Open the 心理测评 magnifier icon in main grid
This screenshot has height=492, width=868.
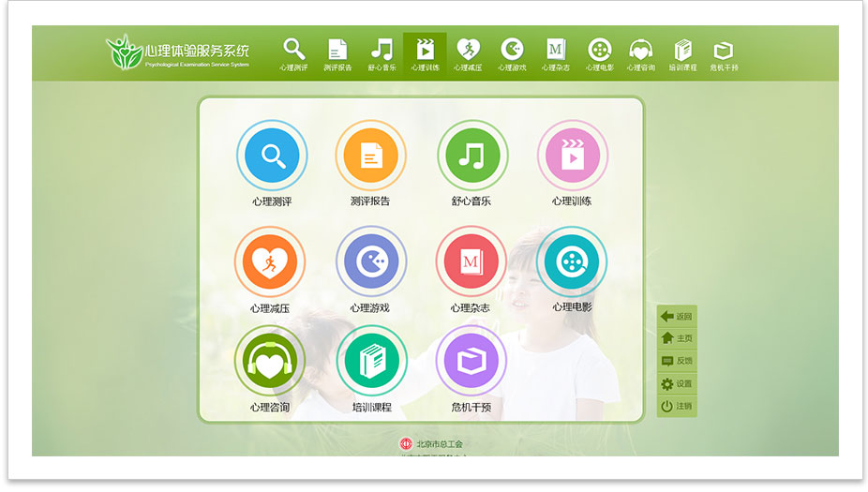click(x=272, y=156)
